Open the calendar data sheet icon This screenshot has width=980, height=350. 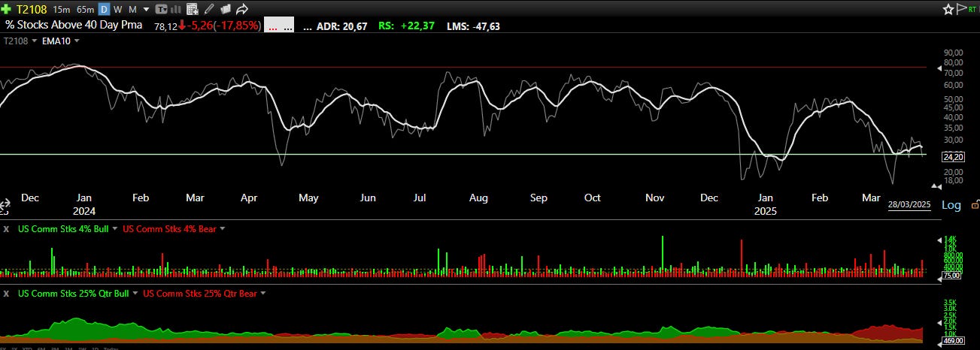pos(193,10)
